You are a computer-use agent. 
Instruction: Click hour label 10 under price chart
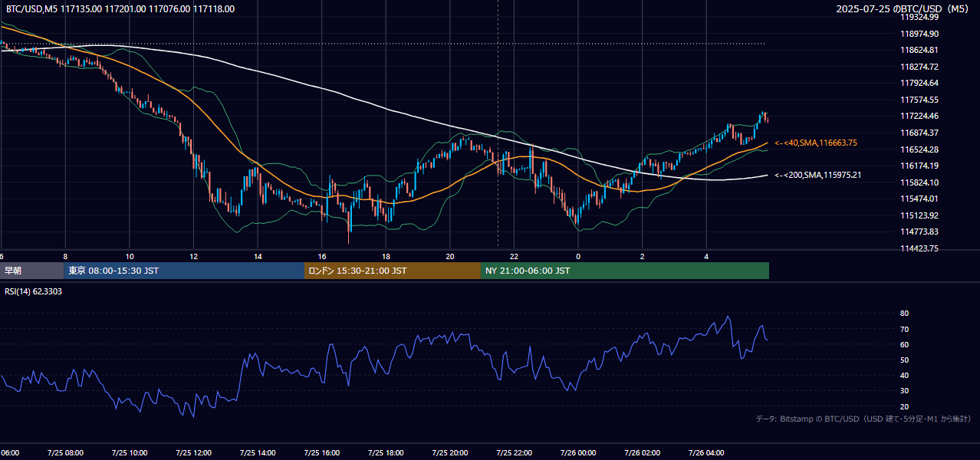pyautogui.click(x=130, y=256)
